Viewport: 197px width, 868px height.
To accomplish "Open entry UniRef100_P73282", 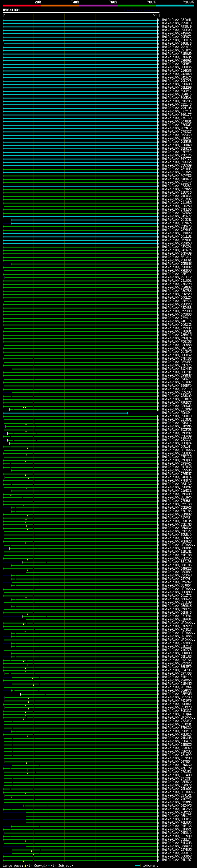I will point(176,186).
